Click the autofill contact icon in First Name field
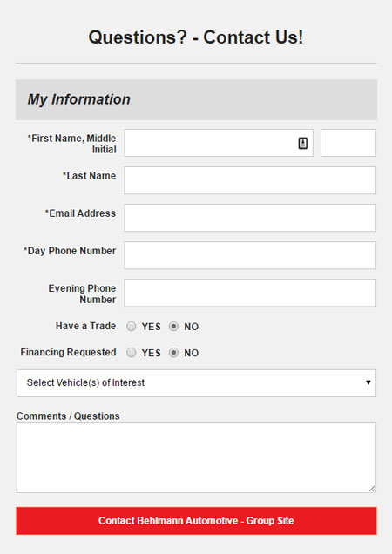392x554 pixels. click(302, 143)
